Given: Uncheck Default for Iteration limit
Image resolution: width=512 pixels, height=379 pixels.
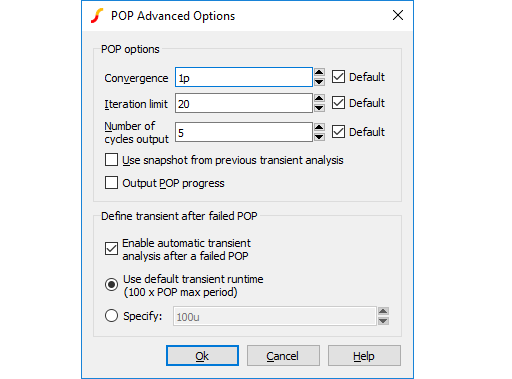Looking at the screenshot, I should [338, 103].
